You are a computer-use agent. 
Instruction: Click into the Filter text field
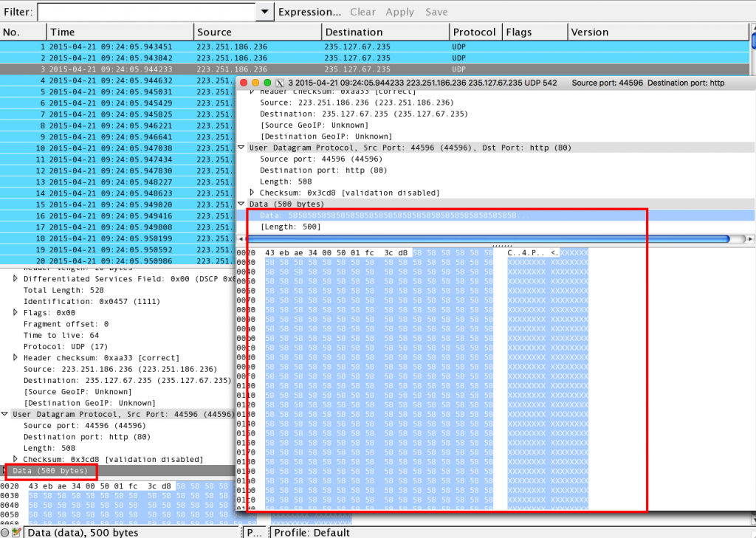pos(146,12)
